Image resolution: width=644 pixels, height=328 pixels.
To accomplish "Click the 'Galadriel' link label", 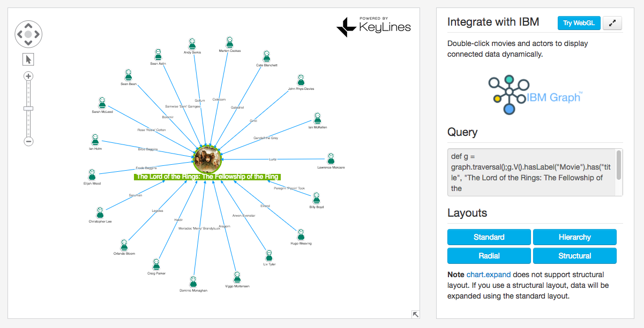I will 237,108.
